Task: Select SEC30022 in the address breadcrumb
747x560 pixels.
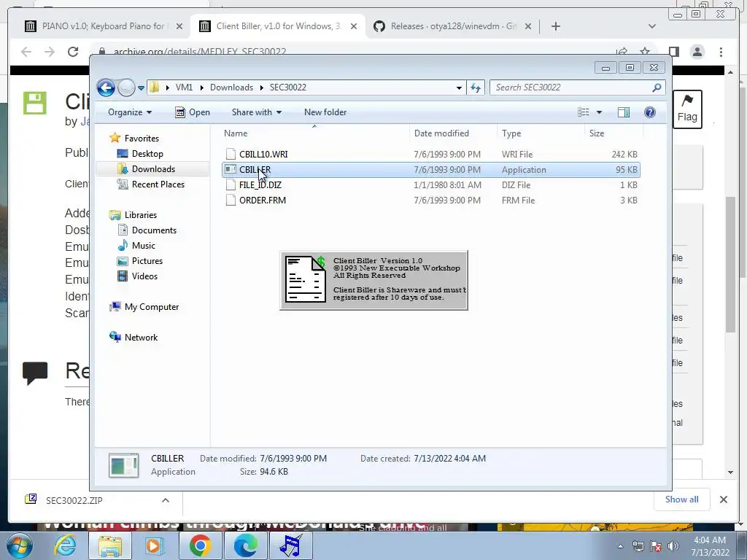Action: (x=287, y=87)
